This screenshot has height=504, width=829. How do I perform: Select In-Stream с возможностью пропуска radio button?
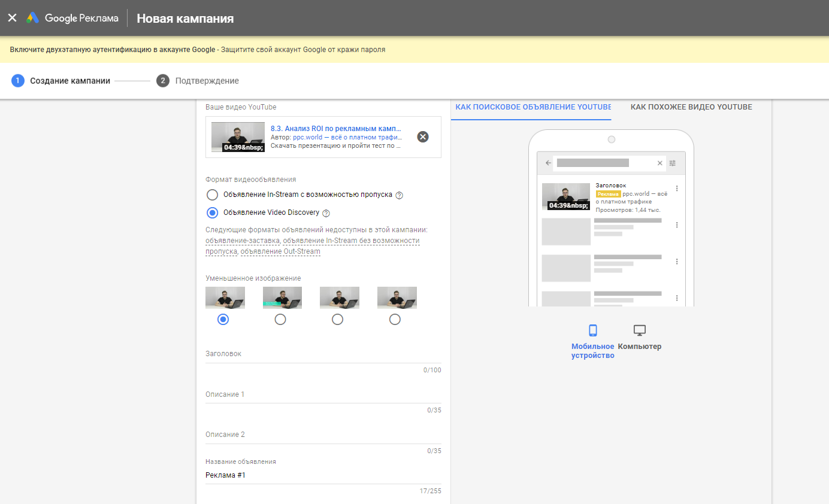point(212,195)
